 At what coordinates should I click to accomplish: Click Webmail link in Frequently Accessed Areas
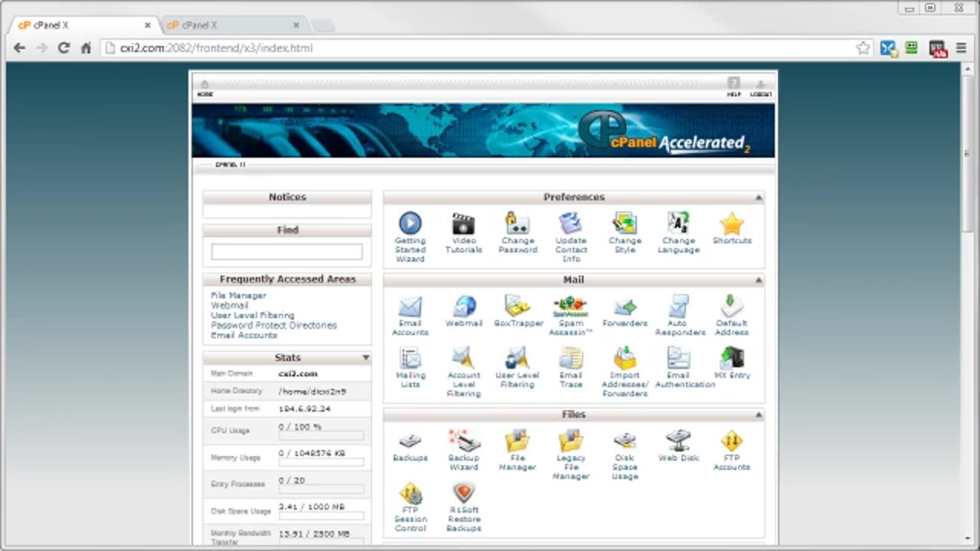pyautogui.click(x=230, y=305)
